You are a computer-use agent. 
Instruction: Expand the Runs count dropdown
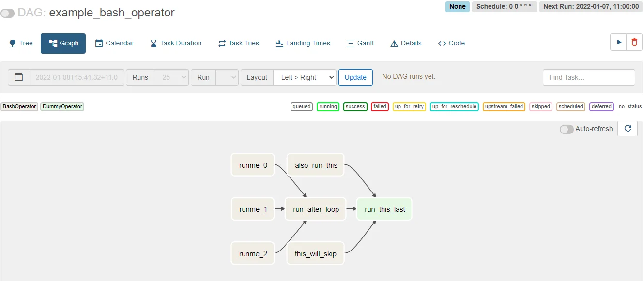[x=171, y=77]
